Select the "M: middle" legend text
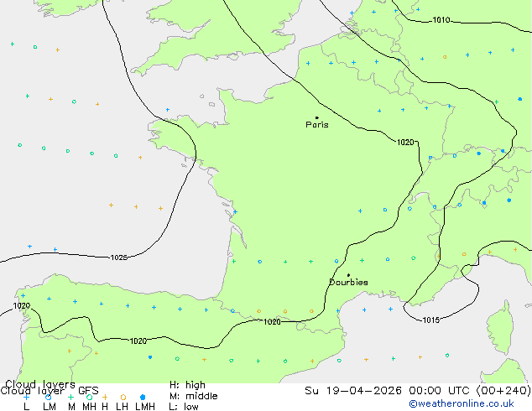Screen dimensions: 532x411 coord(193,396)
